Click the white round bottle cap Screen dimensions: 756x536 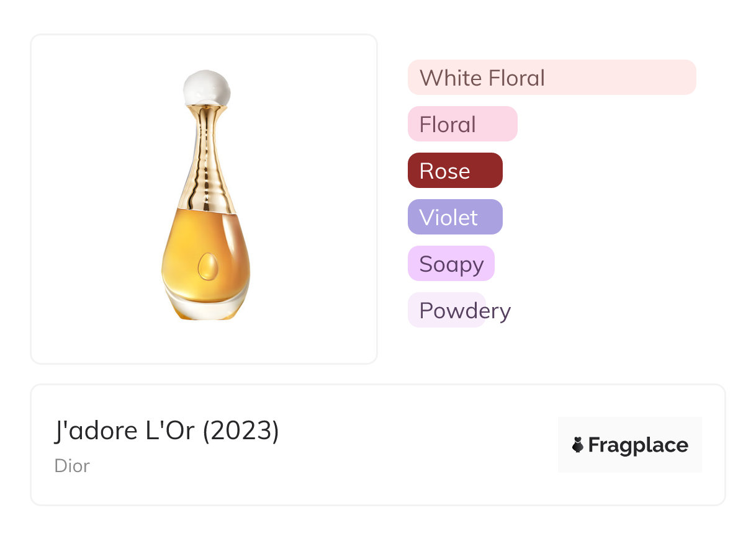pos(207,88)
